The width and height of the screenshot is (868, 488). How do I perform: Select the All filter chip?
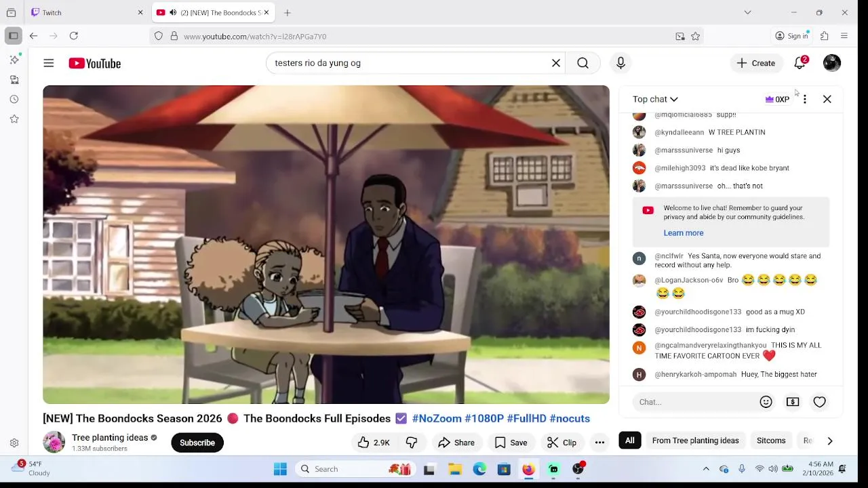pos(630,441)
